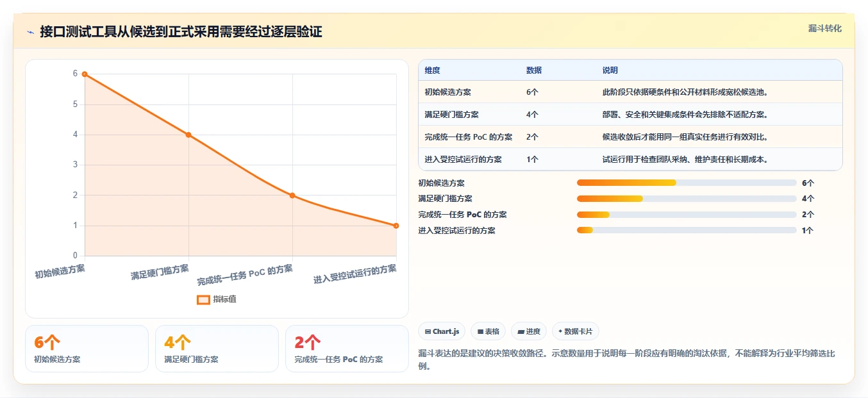Click the chart data point at value 2
Image resolution: width=868 pixels, height=398 pixels.
click(x=292, y=195)
